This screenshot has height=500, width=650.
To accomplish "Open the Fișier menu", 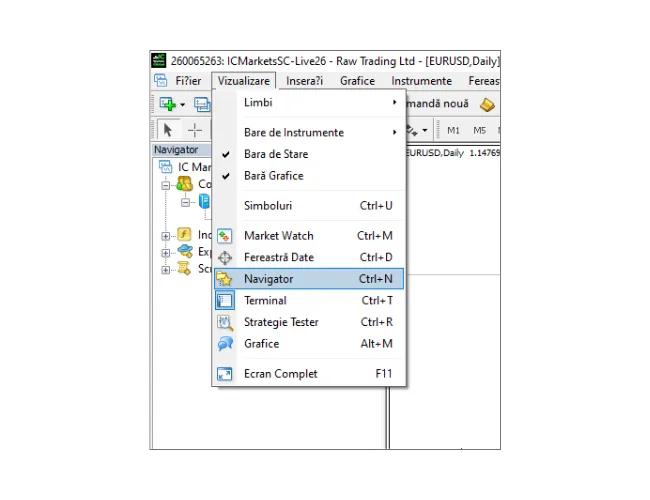I will tap(188, 81).
